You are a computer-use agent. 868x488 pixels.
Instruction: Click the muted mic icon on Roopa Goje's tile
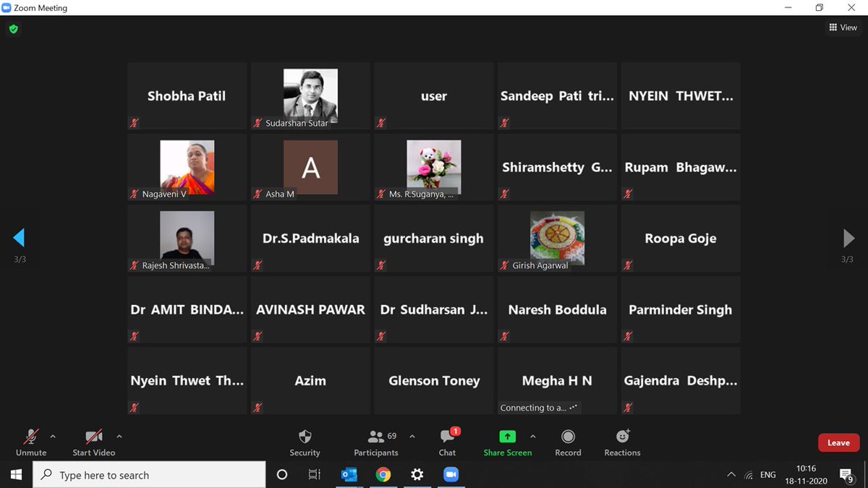[628, 265]
